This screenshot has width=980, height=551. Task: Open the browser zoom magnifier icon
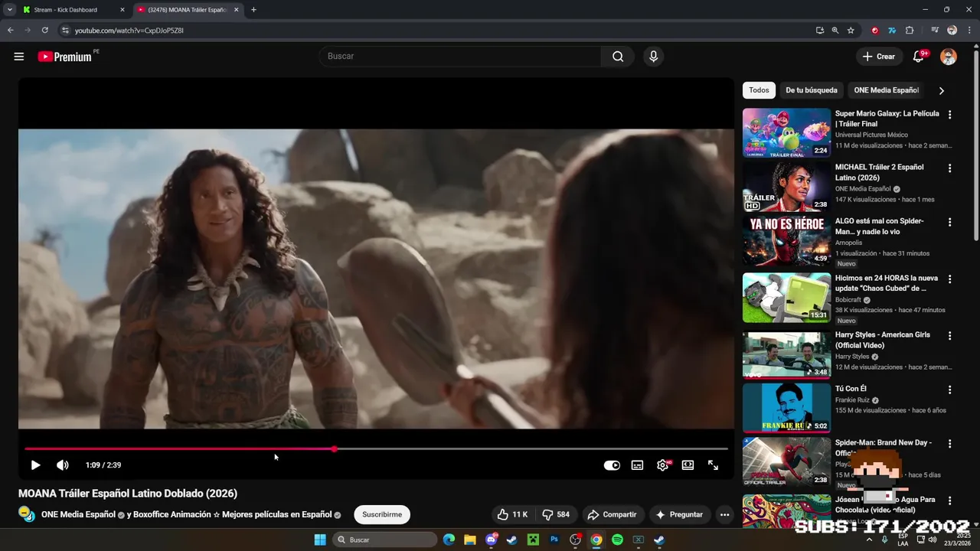pos(835,31)
